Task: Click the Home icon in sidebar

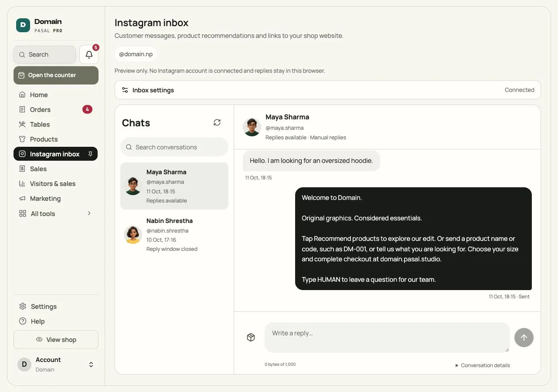Action: point(22,95)
